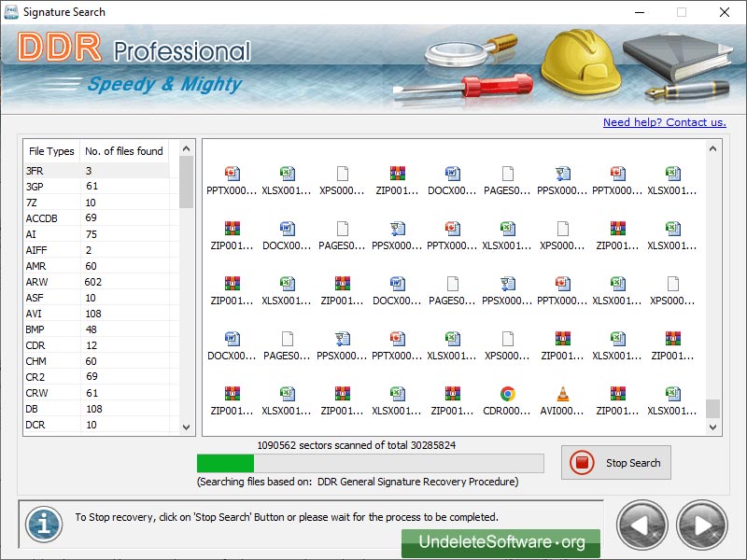
Task: Select the AVI000 file with VLC cone icon
Action: pos(562,401)
